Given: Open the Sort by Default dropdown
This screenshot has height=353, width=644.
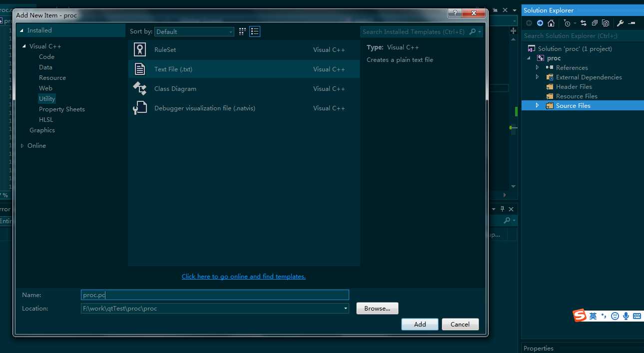Looking at the screenshot, I should [x=194, y=31].
